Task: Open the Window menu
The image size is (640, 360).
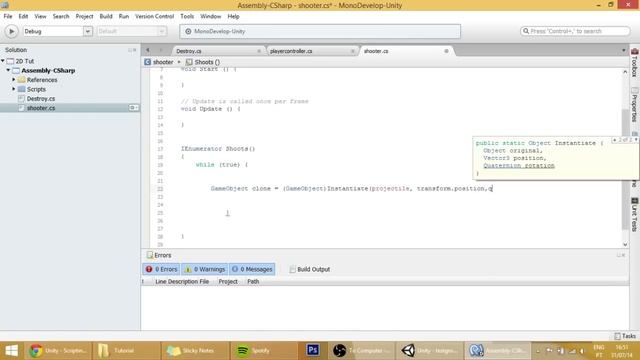Action: 210,16
